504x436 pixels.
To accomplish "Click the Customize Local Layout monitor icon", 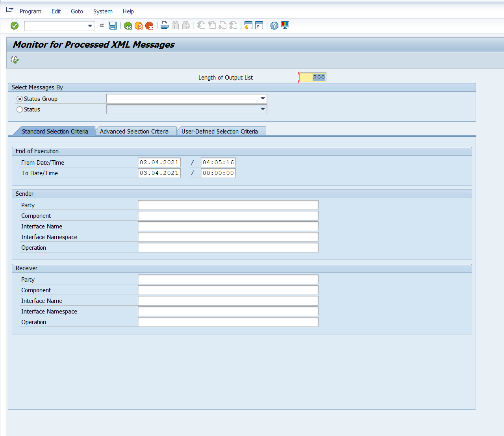I will 285,26.
